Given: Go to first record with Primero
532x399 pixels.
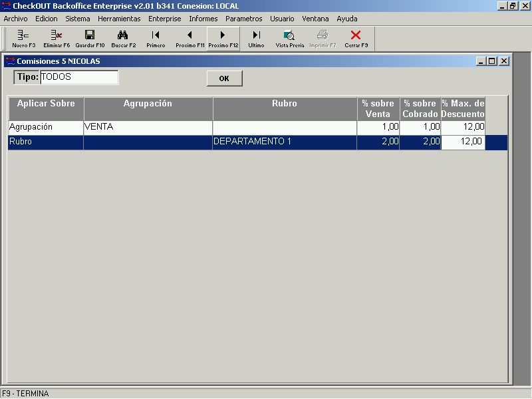Looking at the screenshot, I should [x=156, y=39].
